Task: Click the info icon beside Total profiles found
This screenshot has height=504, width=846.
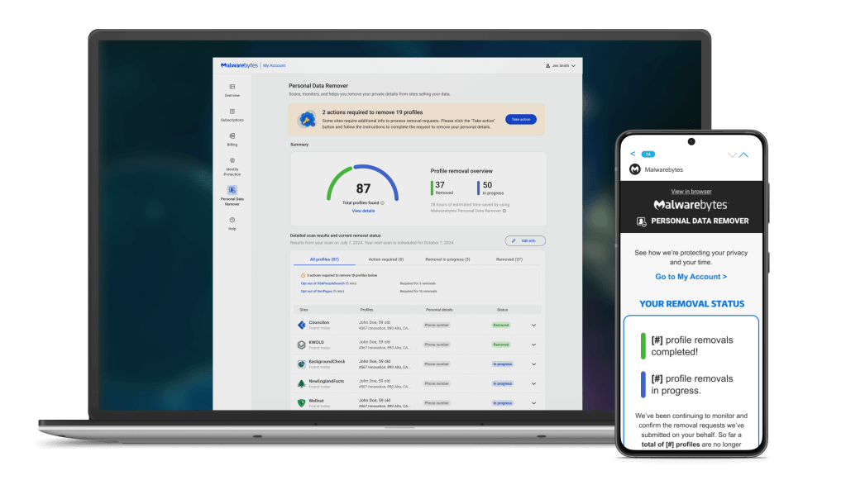Action: pos(382,202)
